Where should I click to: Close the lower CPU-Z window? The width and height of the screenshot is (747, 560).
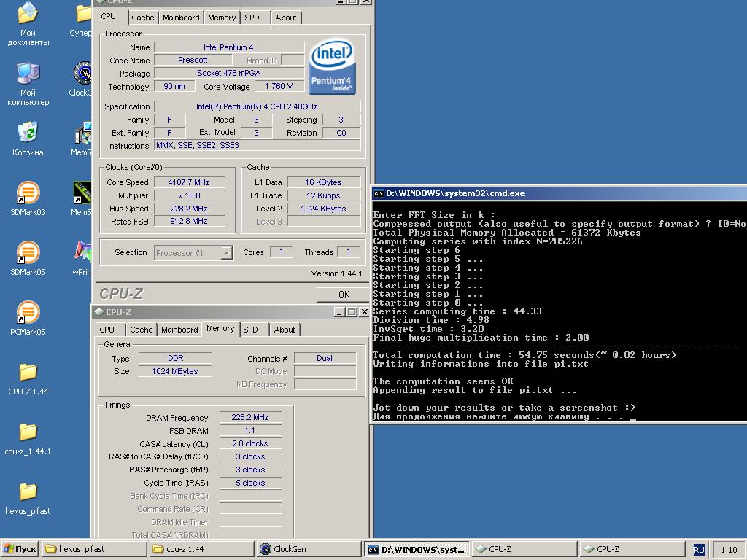(x=364, y=312)
